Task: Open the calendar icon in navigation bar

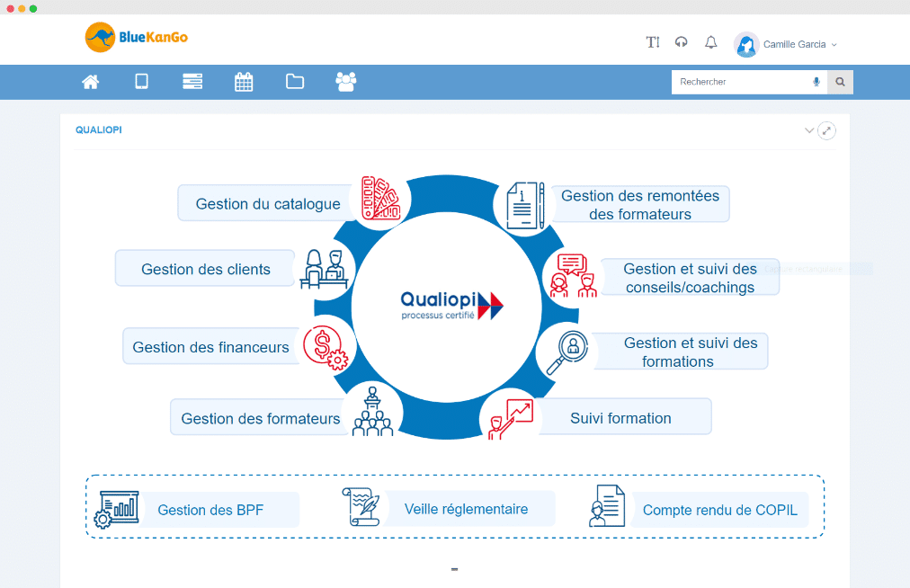Action: point(244,82)
